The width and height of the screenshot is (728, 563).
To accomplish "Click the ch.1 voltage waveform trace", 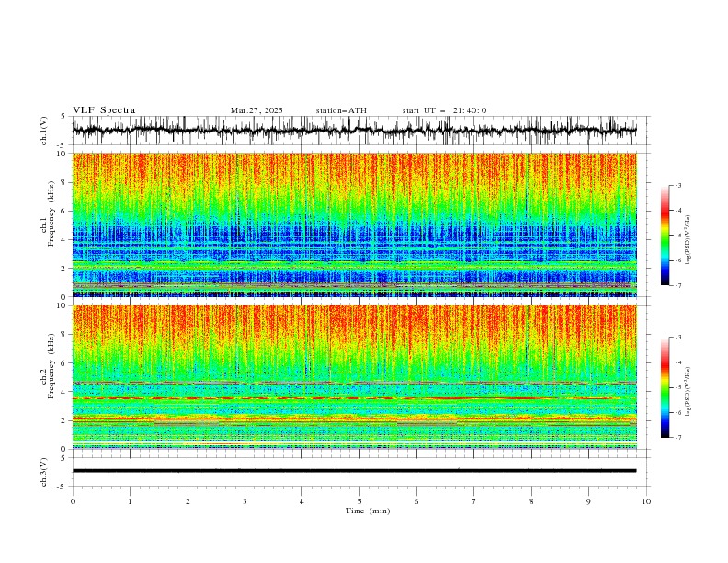I will [x=354, y=130].
